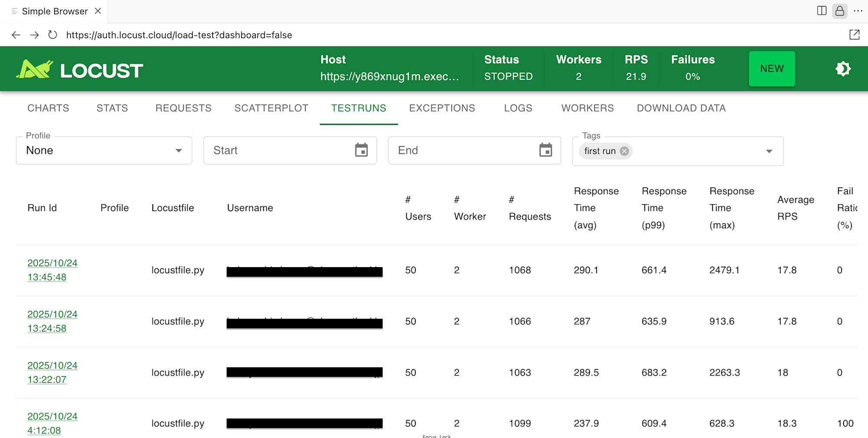Expand the Tags dropdown arrow
Screen dimensions: 868x438
(769, 151)
